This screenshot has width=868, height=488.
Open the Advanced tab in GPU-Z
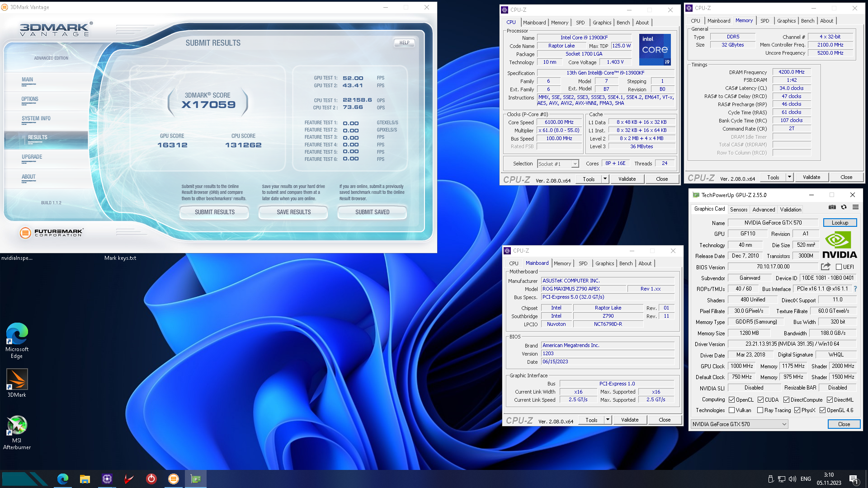coord(764,210)
